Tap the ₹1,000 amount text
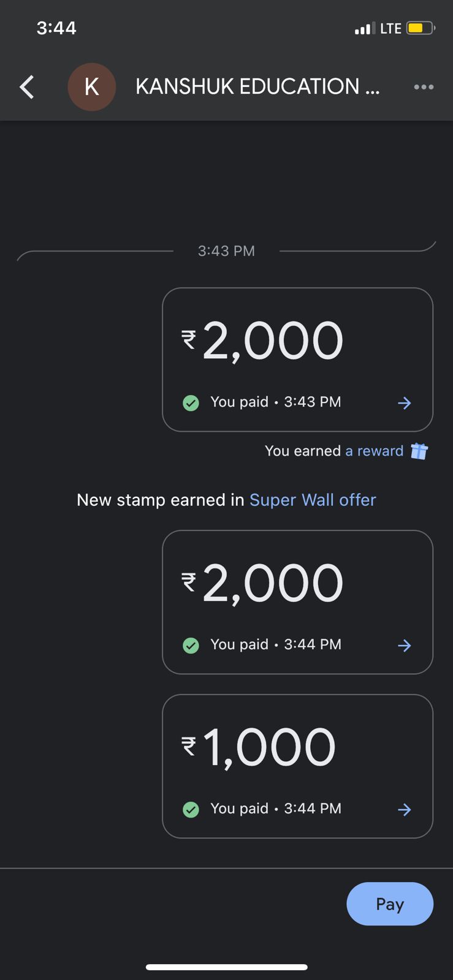Screen dimensions: 453x980 pyautogui.click(x=259, y=748)
